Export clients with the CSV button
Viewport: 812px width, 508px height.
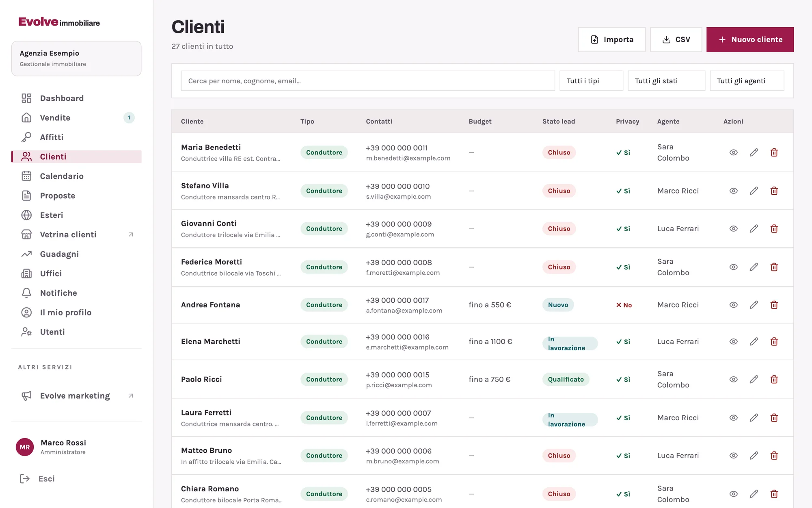tap(676, 39)
